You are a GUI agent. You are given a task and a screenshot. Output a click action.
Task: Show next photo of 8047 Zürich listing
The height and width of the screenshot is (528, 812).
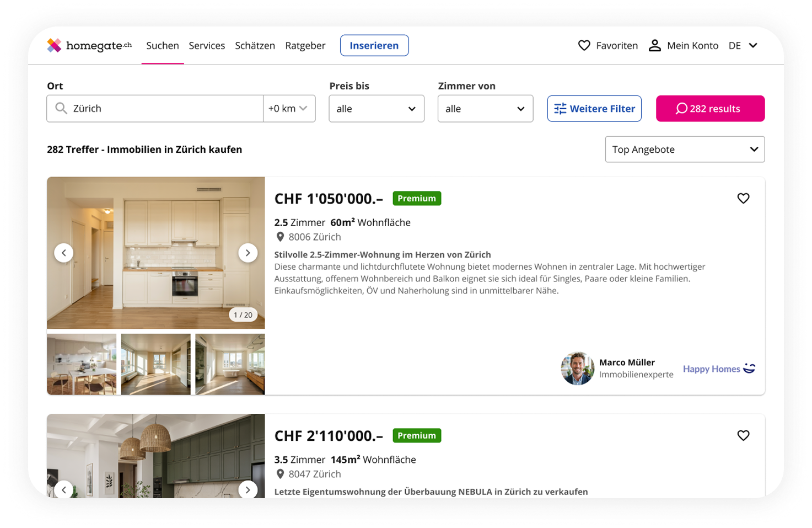tap(248, 489)
